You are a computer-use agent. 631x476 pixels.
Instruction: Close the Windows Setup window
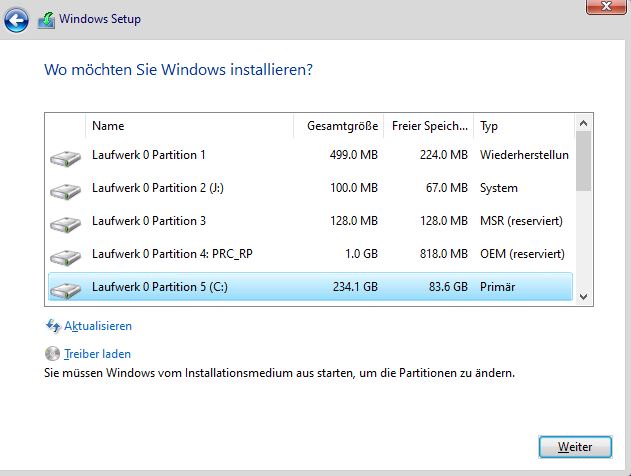[606, 6]
